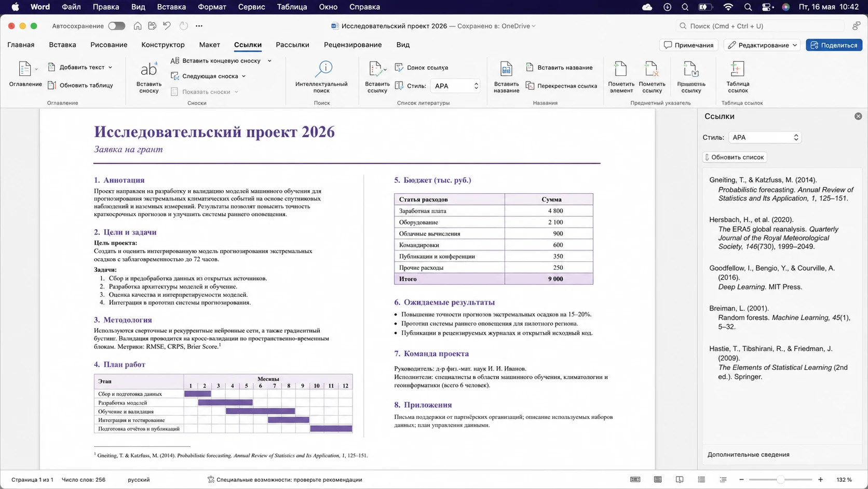
Task: Open the Формат menu in the menu bar
Action: click(x=212, y=7)
